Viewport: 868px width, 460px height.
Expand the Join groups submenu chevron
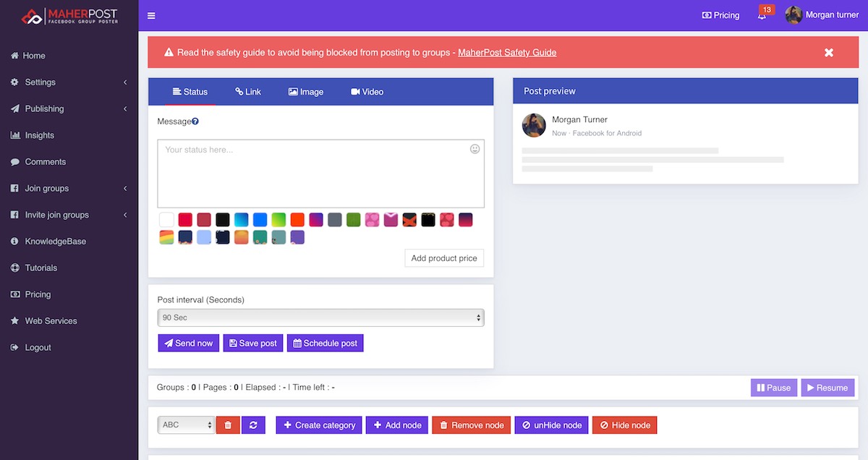pyautogui.click(x=125, y=188)
